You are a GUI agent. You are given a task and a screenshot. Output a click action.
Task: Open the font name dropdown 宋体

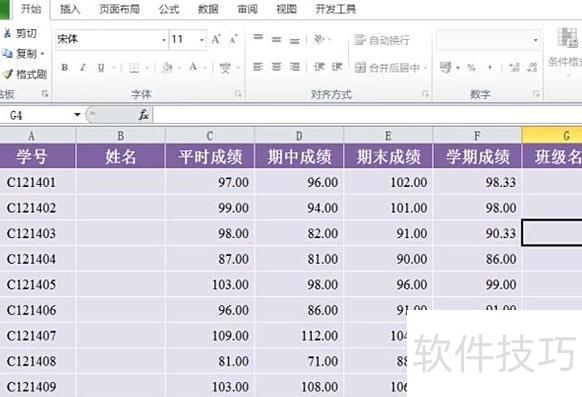(164, 40)
